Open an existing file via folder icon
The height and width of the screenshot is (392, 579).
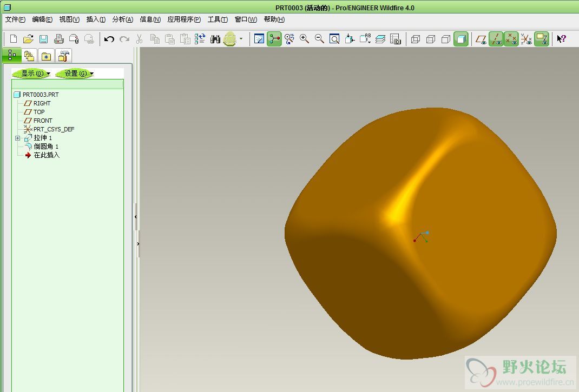[x=29, y=39]
